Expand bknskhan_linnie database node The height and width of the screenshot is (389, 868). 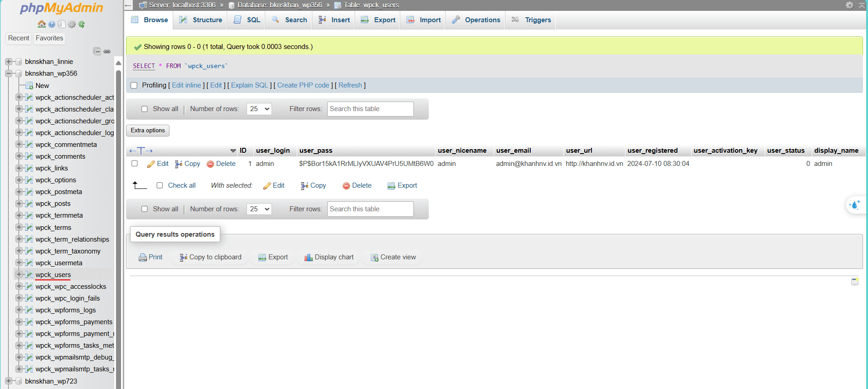[x=9, y=62]
